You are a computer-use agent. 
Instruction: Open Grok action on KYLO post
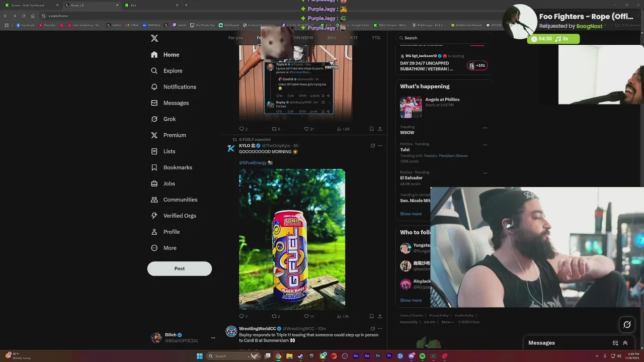pos(372,146)
